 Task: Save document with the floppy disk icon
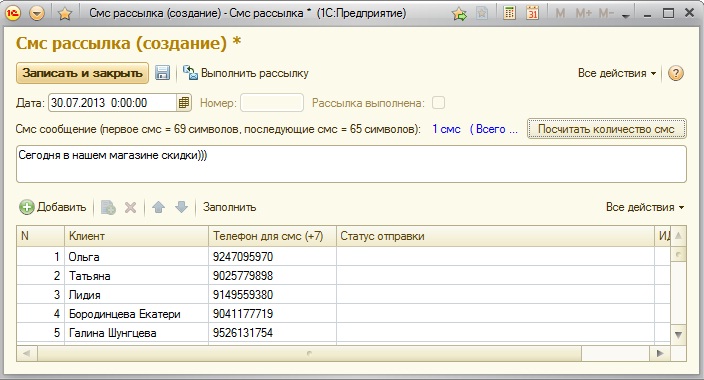(x=162, y=73)
